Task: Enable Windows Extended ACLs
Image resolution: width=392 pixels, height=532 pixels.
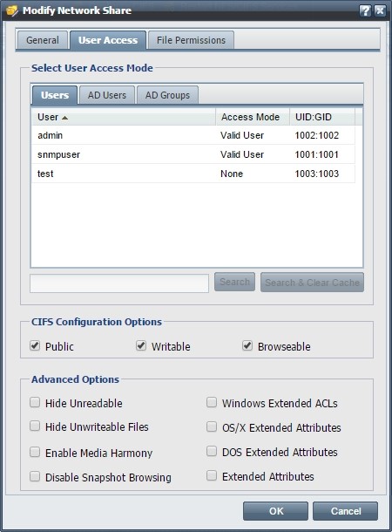Action: 212,402
